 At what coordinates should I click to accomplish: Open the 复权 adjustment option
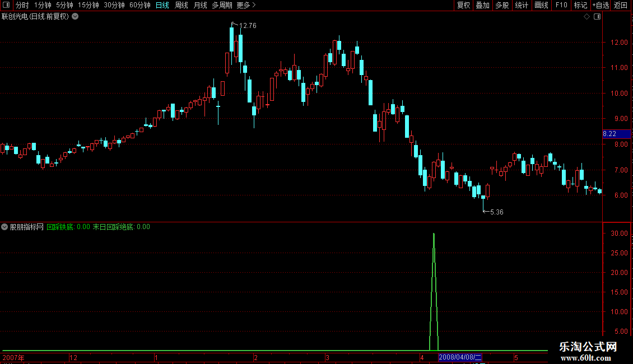[463, 5]
